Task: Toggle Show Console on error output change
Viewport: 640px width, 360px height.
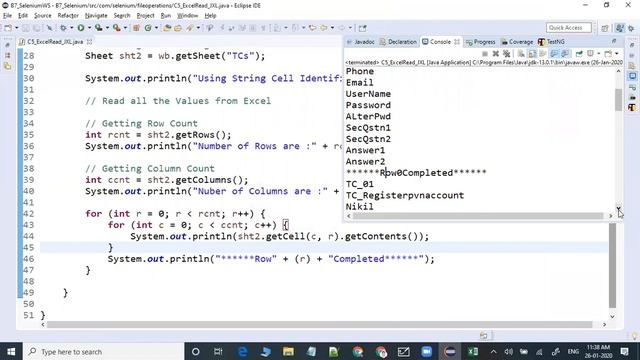Action: click(x=565, y=53)
